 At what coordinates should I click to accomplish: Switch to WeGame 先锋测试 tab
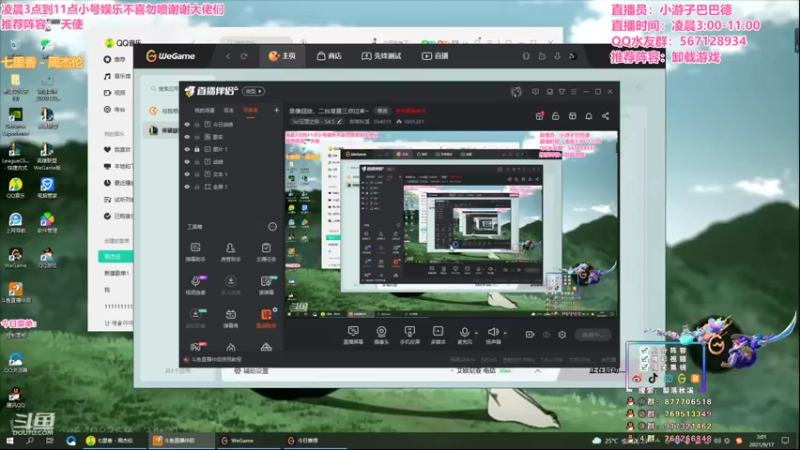tap(382, 56)
